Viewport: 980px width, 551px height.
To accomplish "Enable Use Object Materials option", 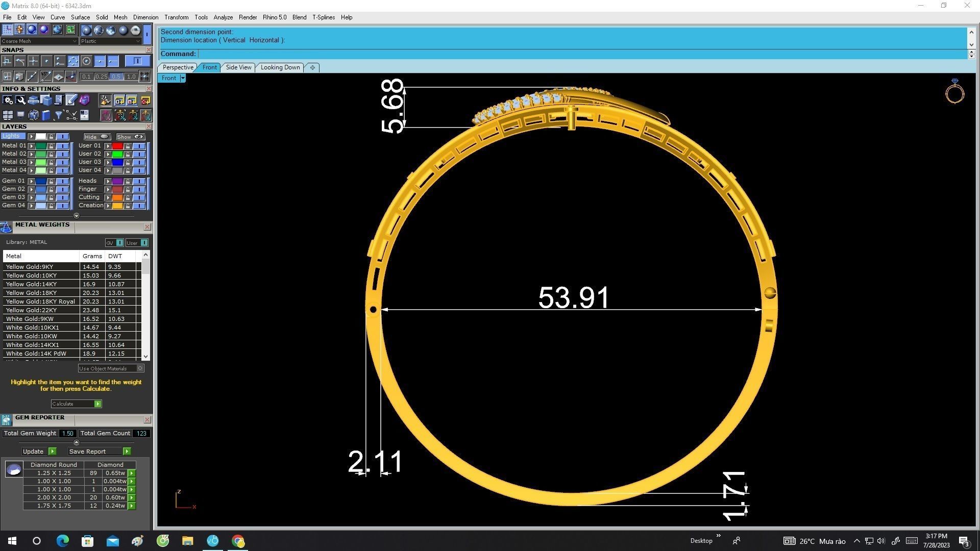I will [x=111, y=368].
